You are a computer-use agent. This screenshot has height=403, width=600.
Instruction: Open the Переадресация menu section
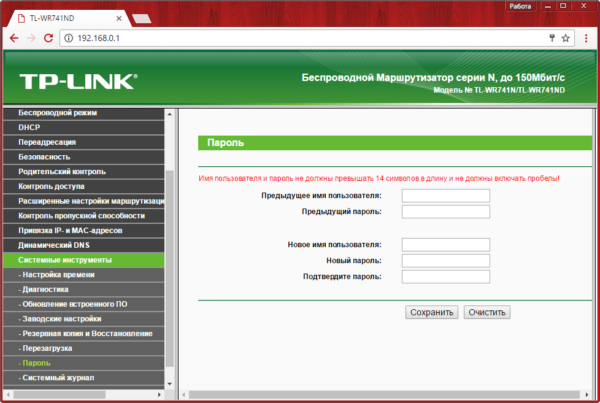tap(84, 142)
